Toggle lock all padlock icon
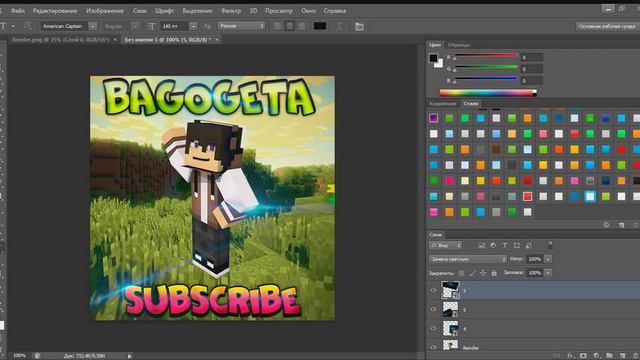The width and height of the screenshot is (640, 360). tap(494, 273)
